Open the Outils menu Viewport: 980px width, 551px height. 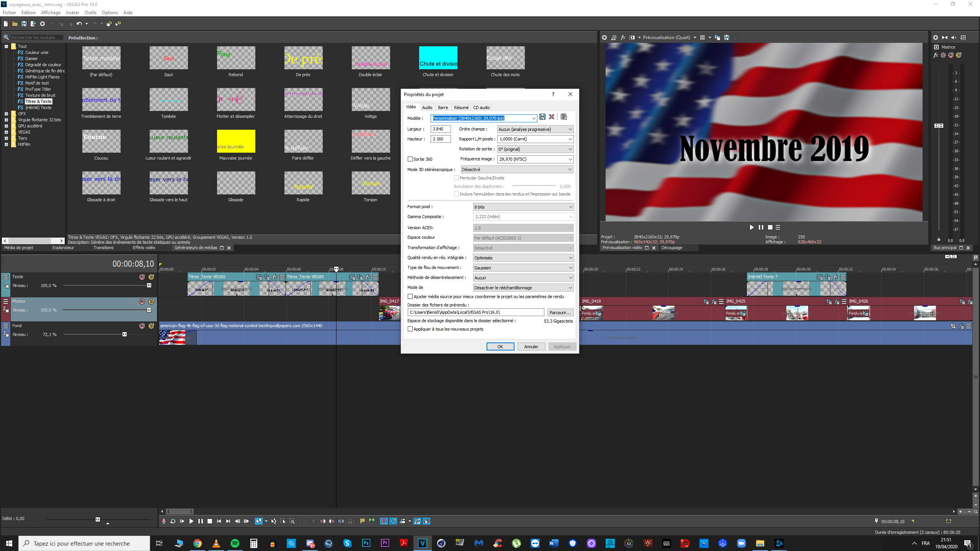[90, 13]
